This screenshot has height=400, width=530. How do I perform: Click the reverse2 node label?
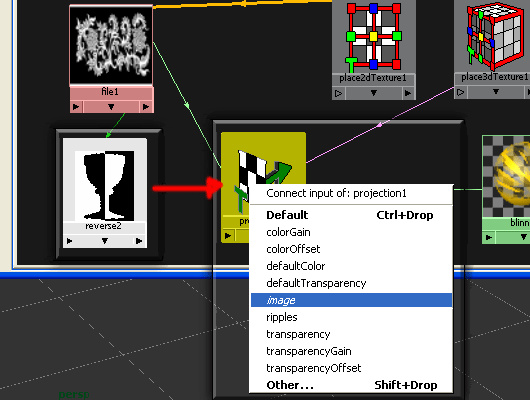[x=103, y=226]
